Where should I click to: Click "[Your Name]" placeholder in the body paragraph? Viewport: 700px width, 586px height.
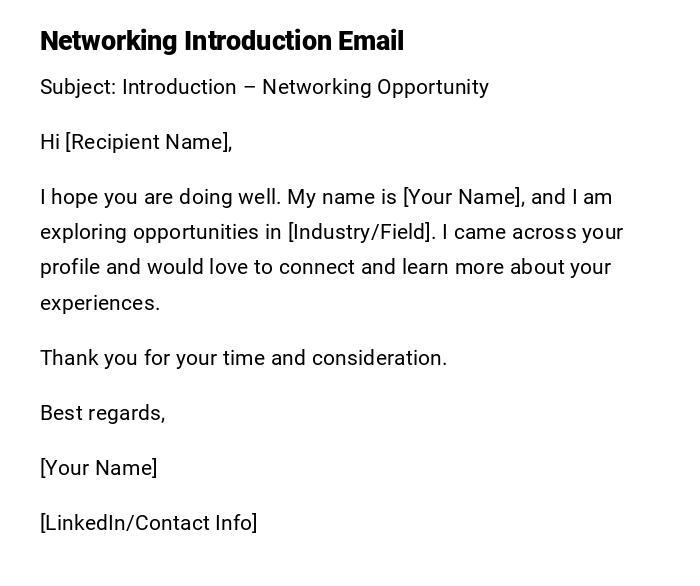point(463,197)
